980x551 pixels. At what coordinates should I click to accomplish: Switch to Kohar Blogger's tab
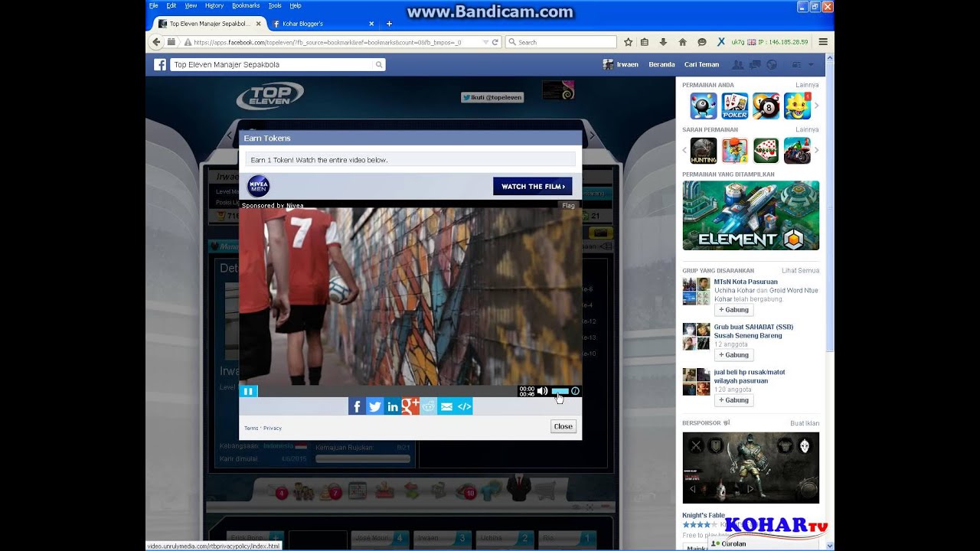point(322,24)
